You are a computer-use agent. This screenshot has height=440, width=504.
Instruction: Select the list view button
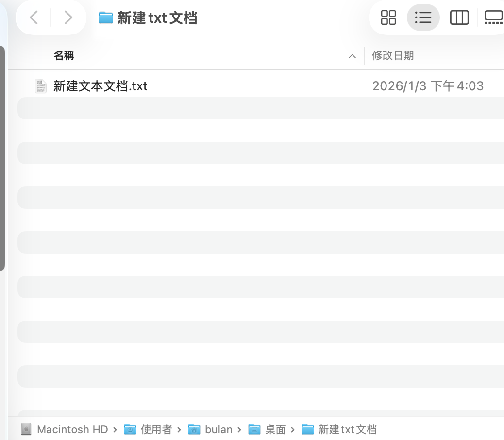pos(423,18)
